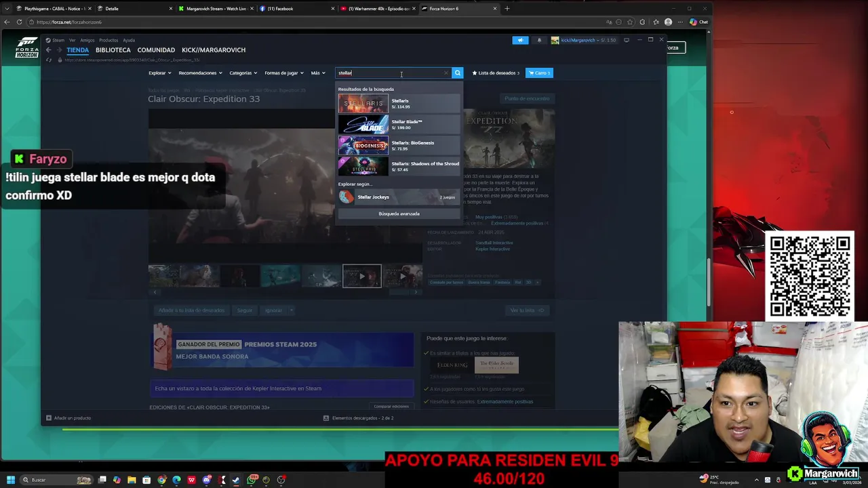868x488 pixels.
Task: Click the Steam search box containing 'stellar'
Action: tap(392, 73)
